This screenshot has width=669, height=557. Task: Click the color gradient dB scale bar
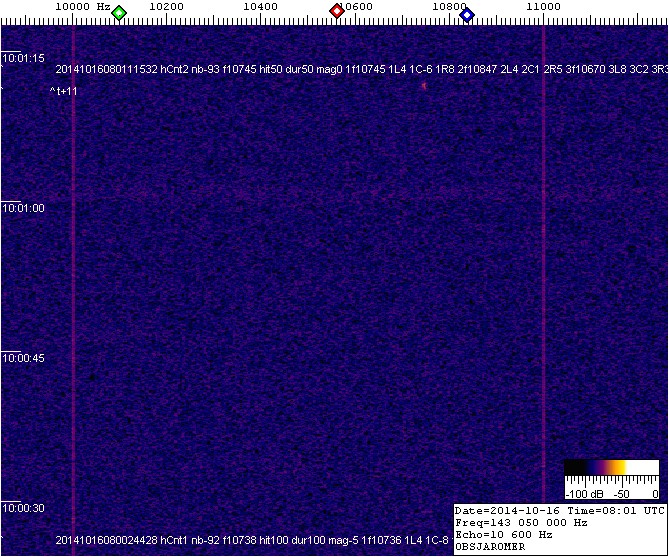(x=610, y=468)
